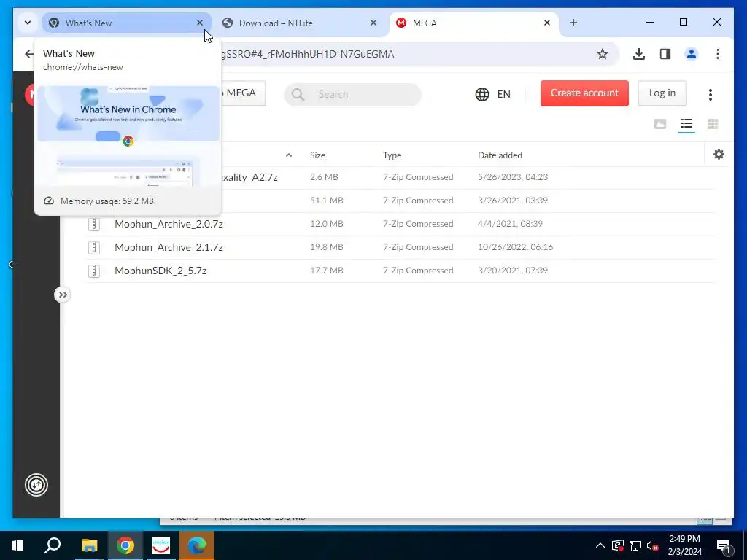
Task: Click the Create account button
Action: tap(584, 93)
